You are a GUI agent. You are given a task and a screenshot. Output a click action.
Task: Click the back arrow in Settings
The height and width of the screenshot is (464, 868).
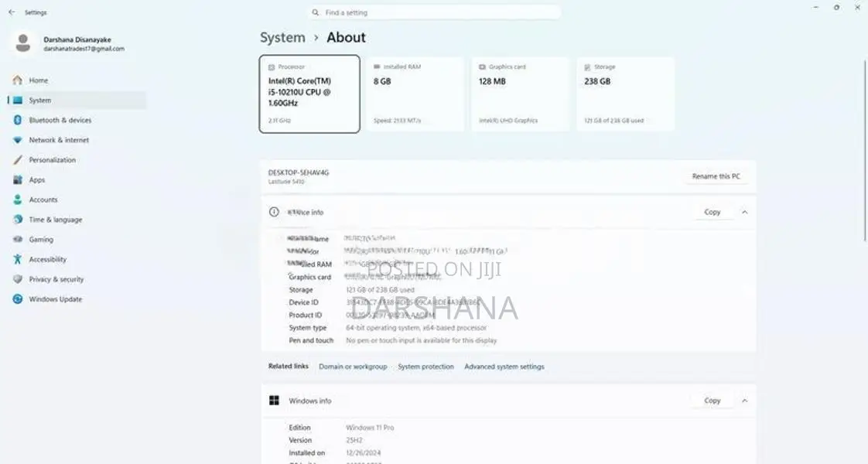pyautogui.click(x=12, y=12)
